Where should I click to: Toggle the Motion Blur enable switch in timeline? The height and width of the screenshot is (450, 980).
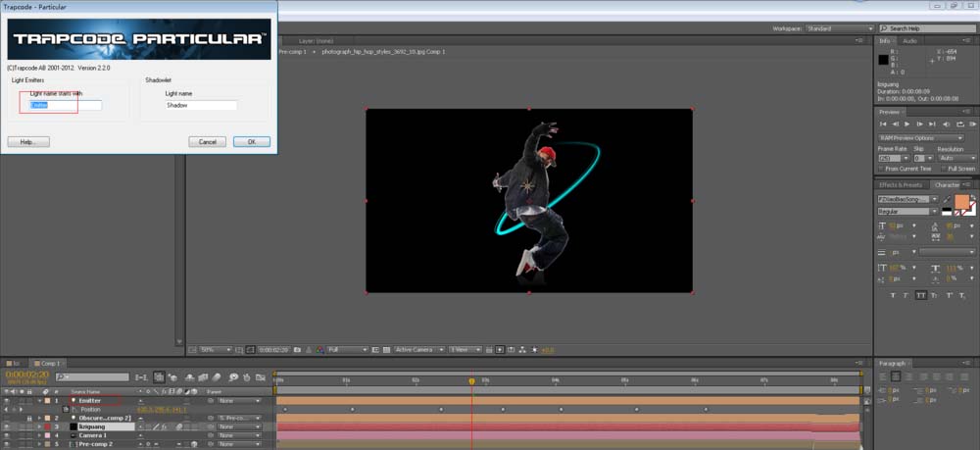tap(217, 376)
